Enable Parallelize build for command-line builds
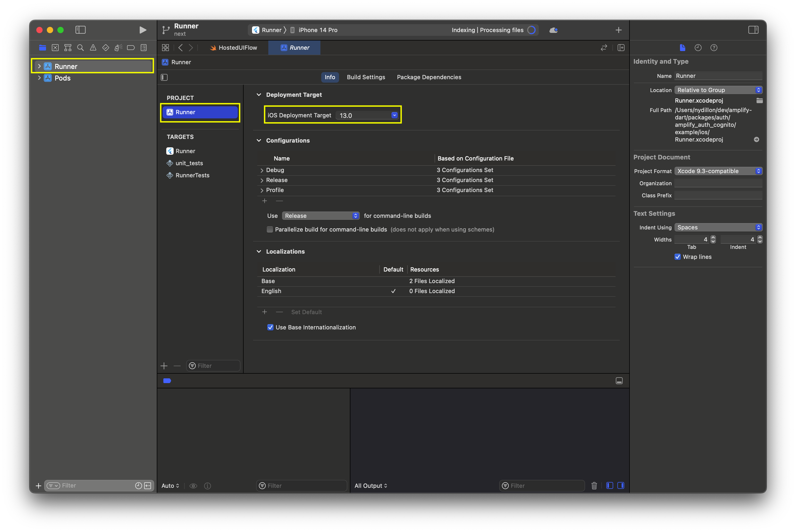 (270, 229)
